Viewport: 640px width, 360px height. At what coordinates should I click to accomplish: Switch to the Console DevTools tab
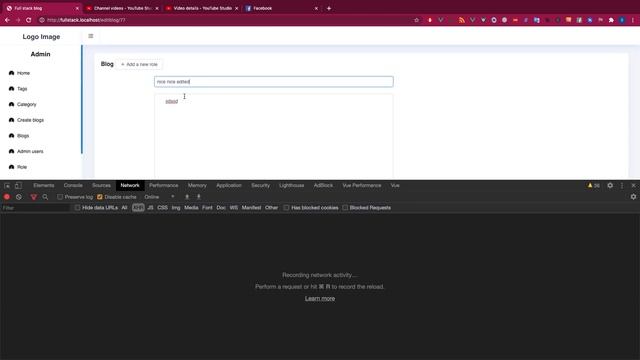point(73,185)
